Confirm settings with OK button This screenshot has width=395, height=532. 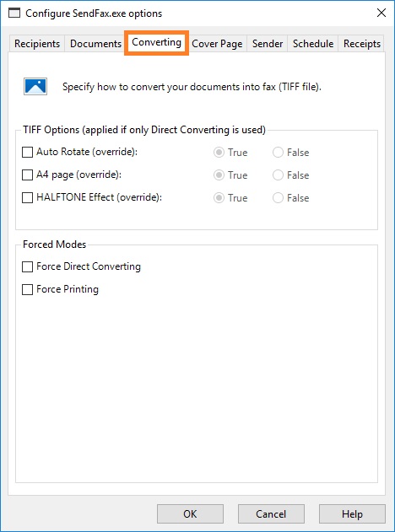[x=190, y=513]
